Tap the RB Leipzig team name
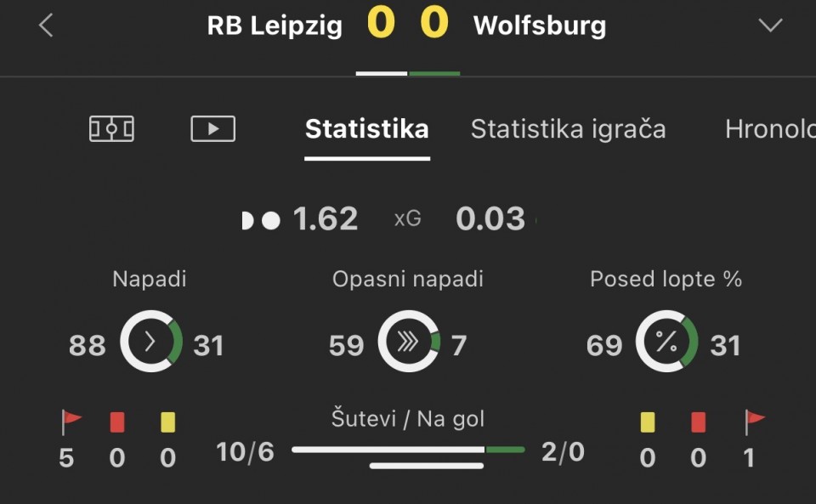 point(275,25)
